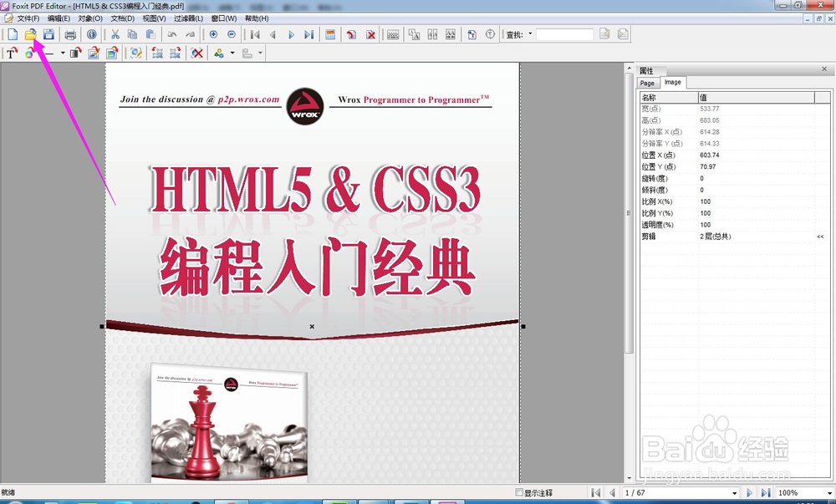Switch to the Page tab in properties
The image size is (836, 504).
click(647, 83)
